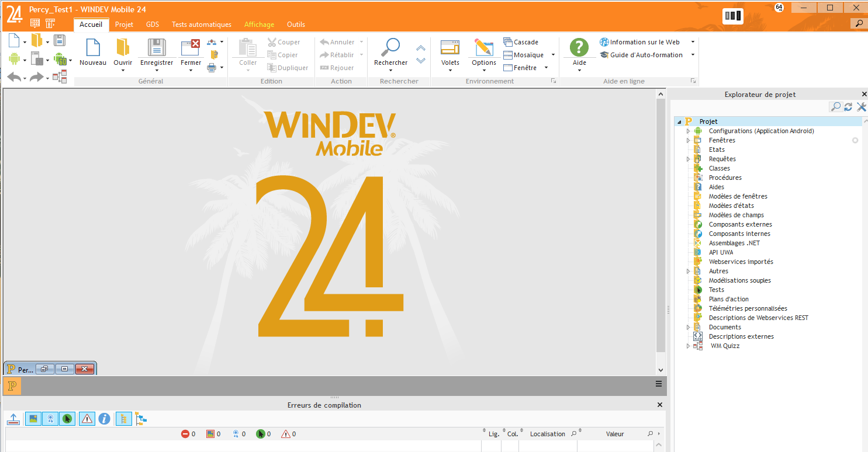868x452 pixels.
Task: Click the export upload icon in compilation pane
Action: click(13, 418)
